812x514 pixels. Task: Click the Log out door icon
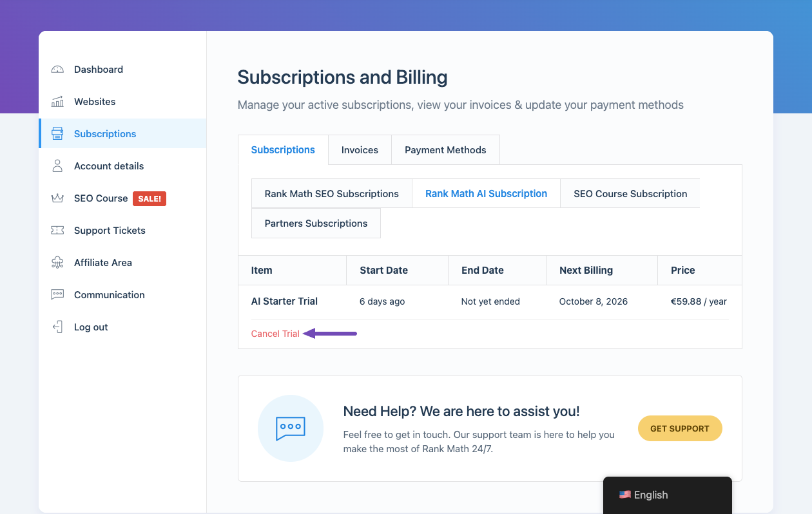(x=57, y=327)
